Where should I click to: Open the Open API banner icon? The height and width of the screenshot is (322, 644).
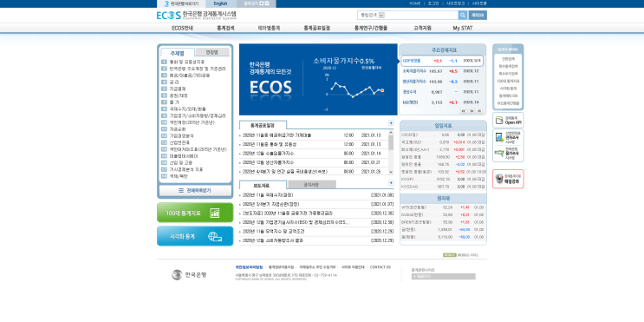(508, 120)
